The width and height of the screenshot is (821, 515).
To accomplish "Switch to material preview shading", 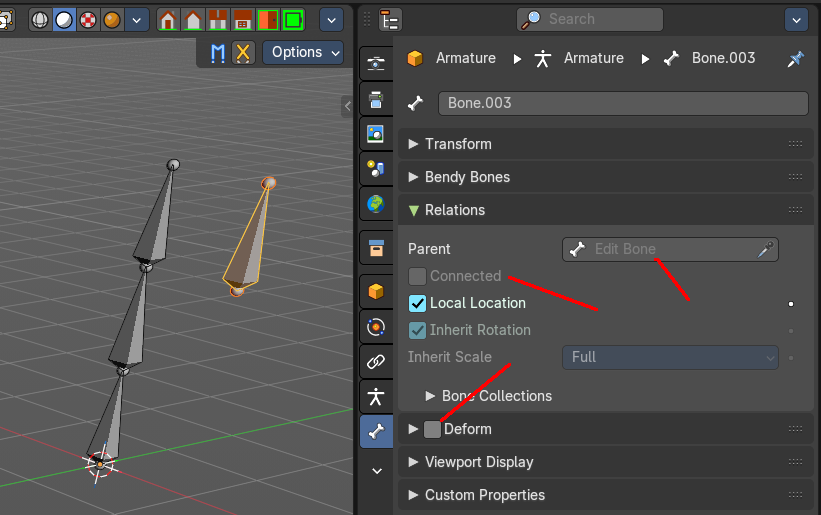I will pyautogui.click(x=88, y=20).
